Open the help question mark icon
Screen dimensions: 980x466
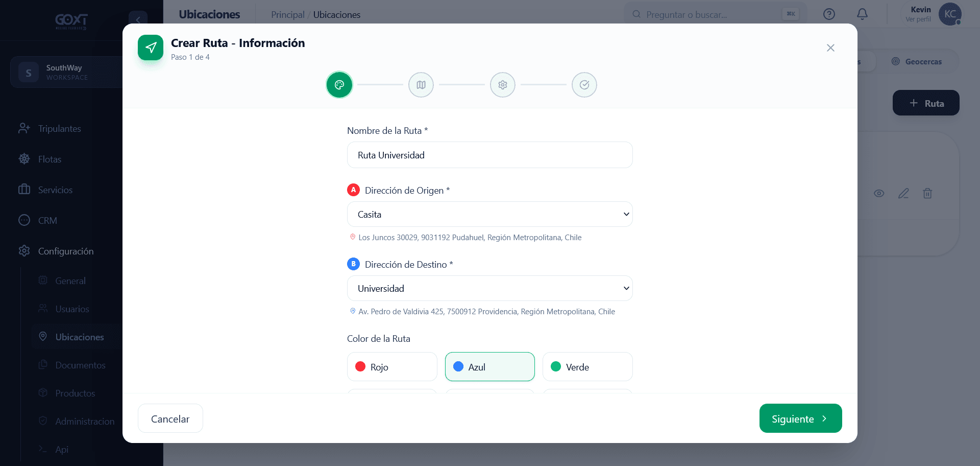coord(829,14)
